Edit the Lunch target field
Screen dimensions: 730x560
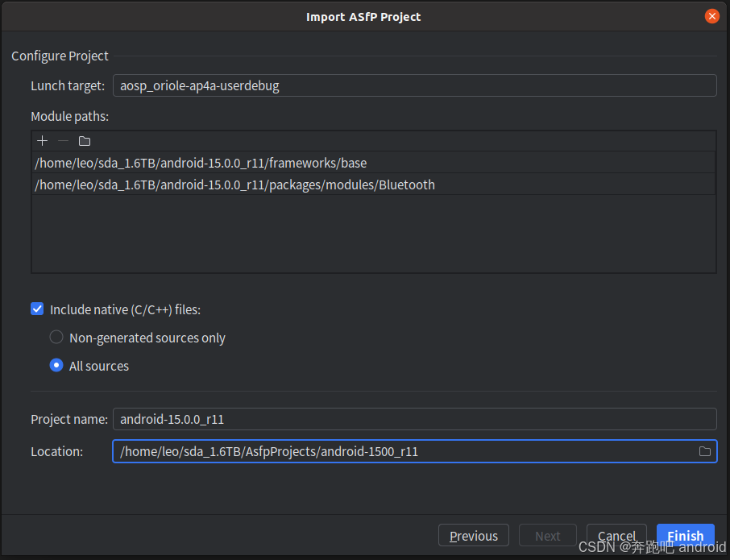click(x=322, y=85)
